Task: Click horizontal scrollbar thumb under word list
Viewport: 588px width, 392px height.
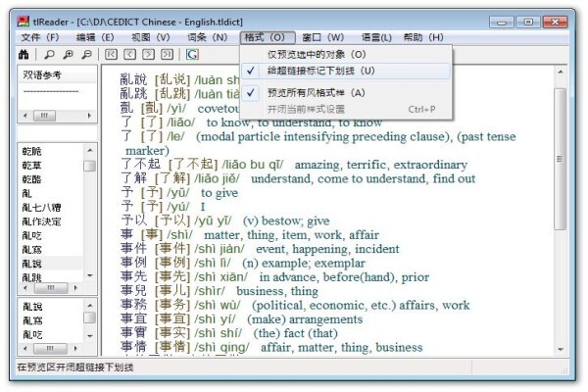Action: point(51,288)
